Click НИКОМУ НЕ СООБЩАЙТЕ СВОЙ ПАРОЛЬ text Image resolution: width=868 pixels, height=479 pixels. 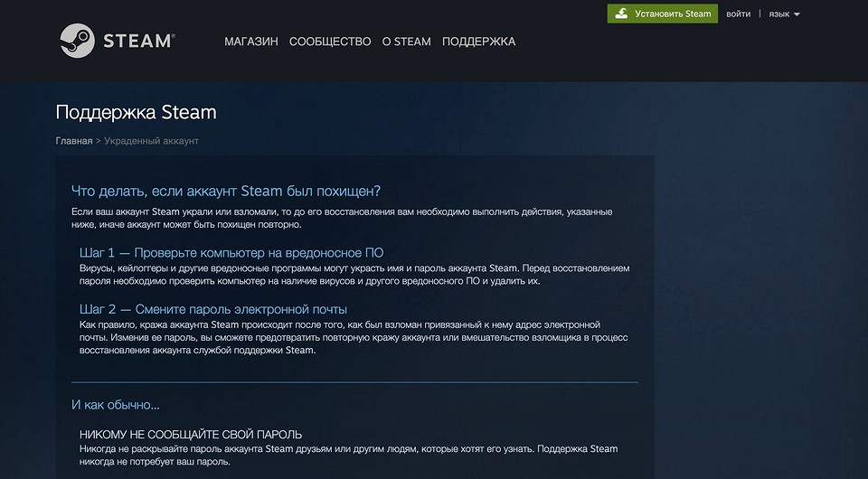(191, 435)
